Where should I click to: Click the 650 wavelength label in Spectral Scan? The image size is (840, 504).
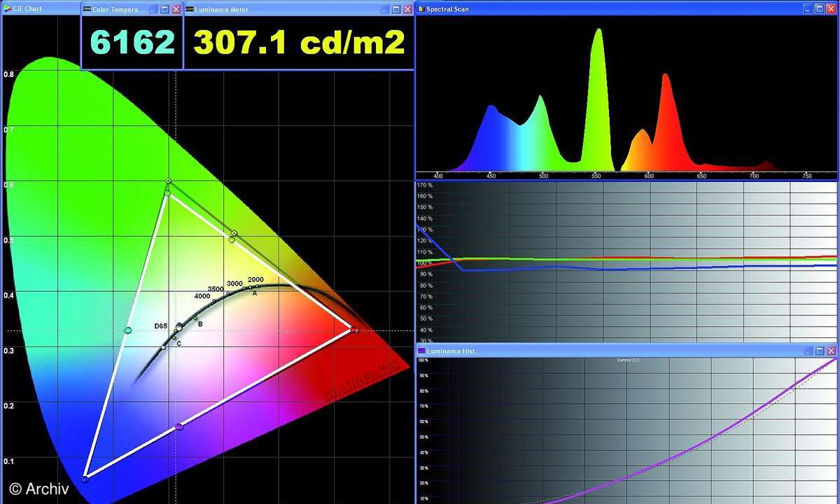click(701, 176)
